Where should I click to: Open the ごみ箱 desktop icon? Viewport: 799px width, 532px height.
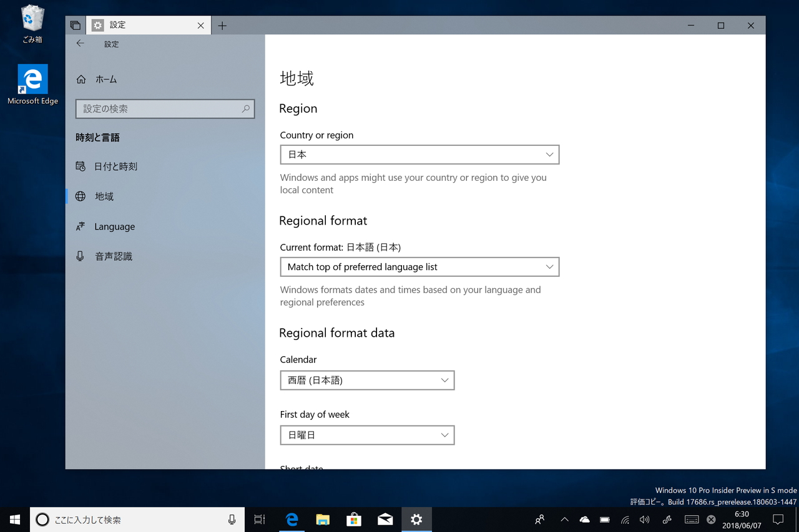pos(32,24)
